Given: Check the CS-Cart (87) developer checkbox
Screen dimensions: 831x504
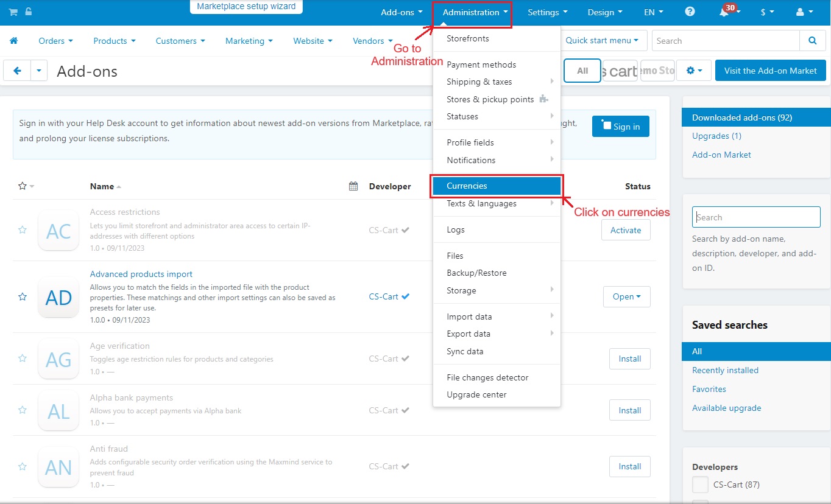Looking at the screenshot, I should click(x=701, y=485).
